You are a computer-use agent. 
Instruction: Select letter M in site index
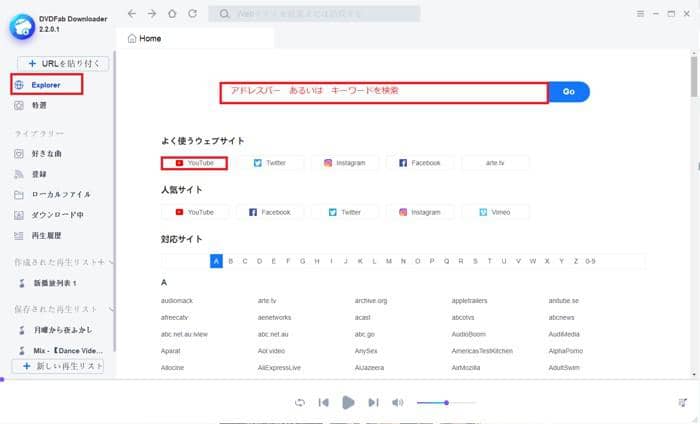(389, 261)
